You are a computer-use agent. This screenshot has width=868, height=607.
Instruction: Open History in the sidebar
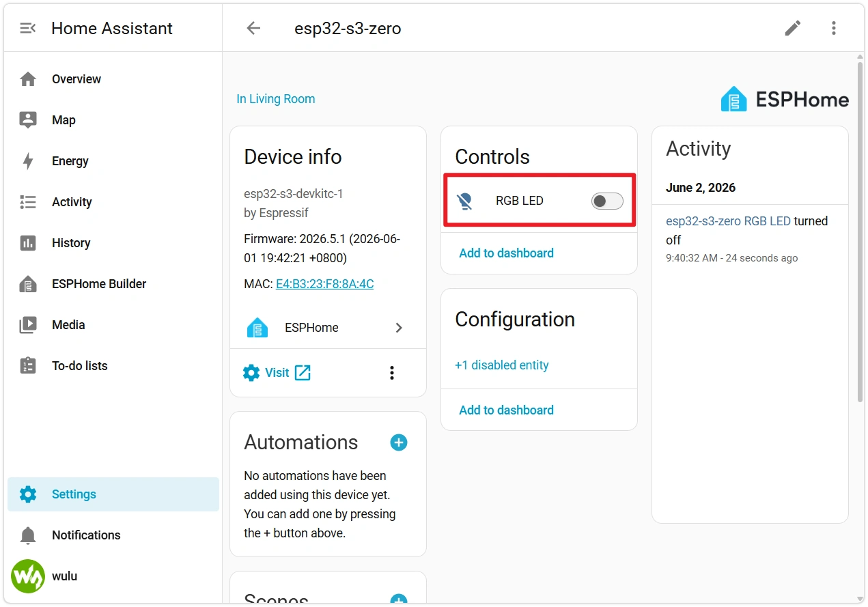(x=113, y=243)
